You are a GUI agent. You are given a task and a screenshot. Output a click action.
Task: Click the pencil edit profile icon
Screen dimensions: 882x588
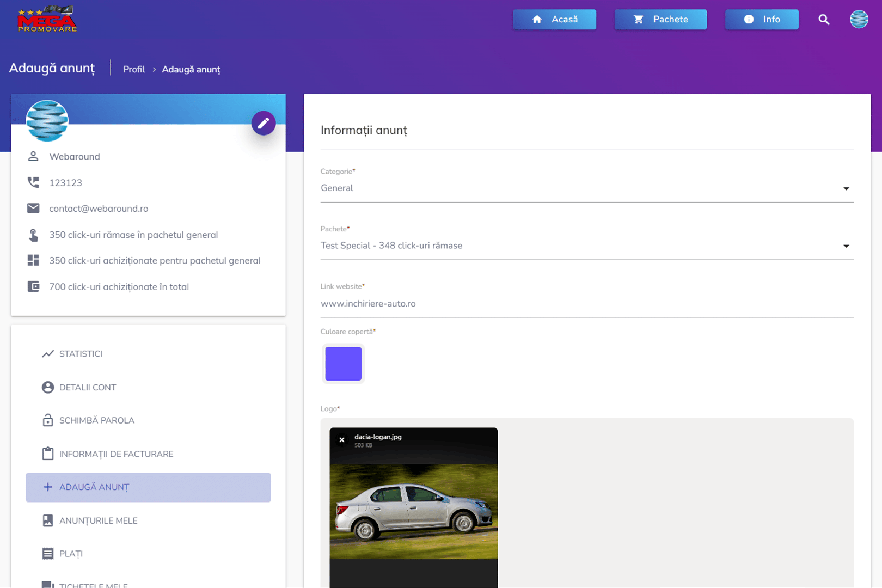[x=264, y=123]
